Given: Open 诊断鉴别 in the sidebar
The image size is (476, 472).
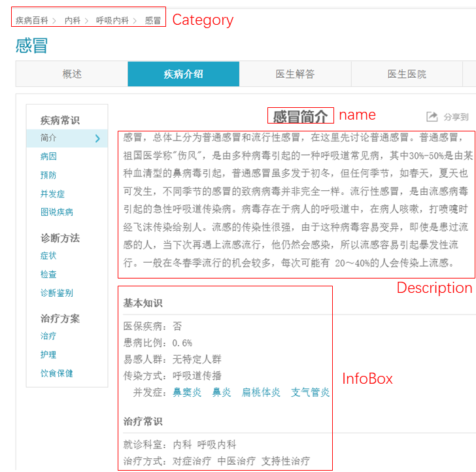Looking at the screenshot, I should tap(57, 293).
